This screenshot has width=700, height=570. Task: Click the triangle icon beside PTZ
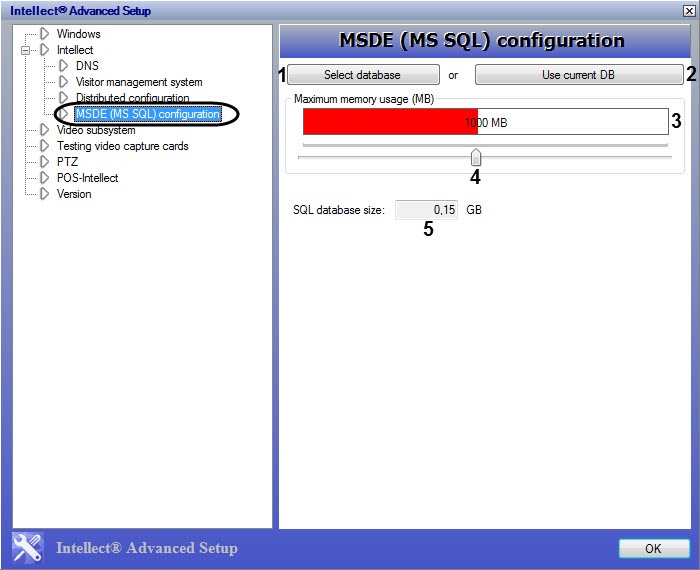44,162
